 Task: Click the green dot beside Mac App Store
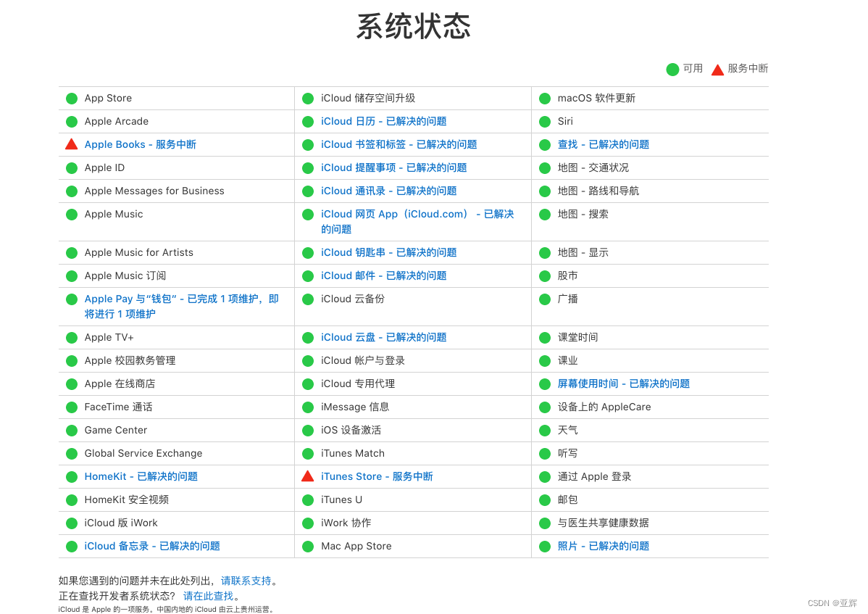point(309,547)
